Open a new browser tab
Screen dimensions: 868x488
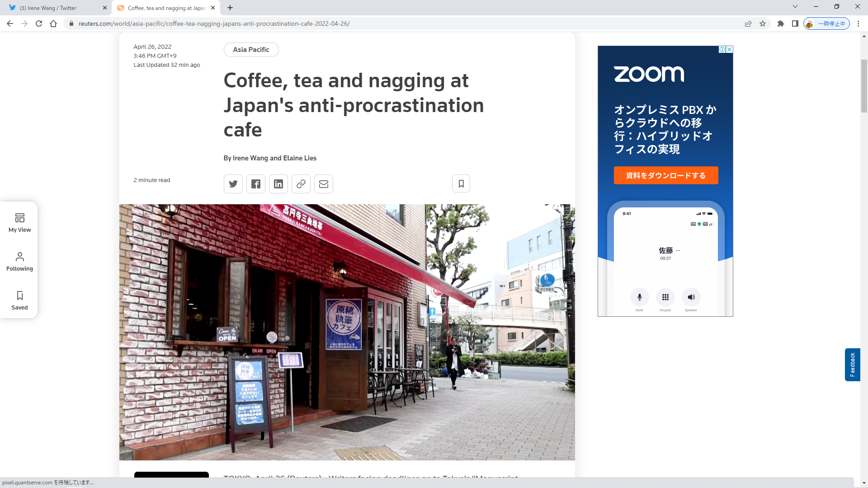(x=230, y=8)
